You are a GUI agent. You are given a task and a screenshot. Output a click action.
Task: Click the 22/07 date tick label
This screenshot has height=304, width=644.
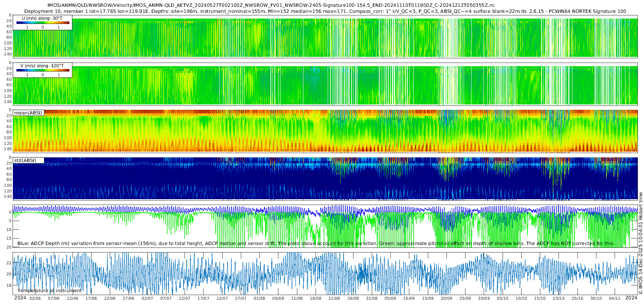click(222, 298)
